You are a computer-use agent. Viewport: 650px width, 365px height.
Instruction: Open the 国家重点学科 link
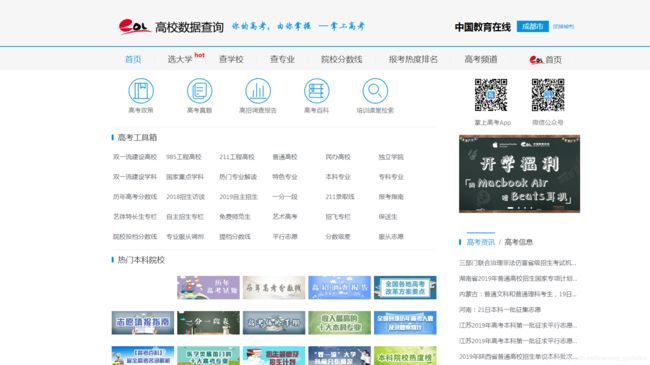(185, 177)
